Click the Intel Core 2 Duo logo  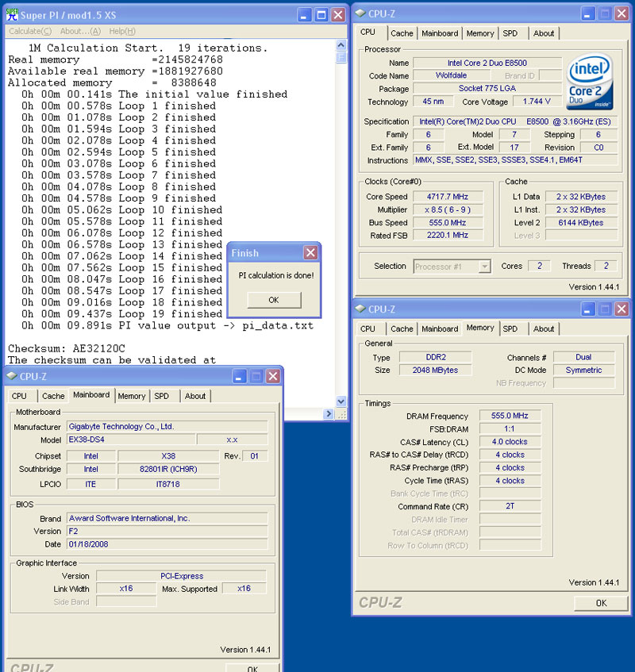590,81
